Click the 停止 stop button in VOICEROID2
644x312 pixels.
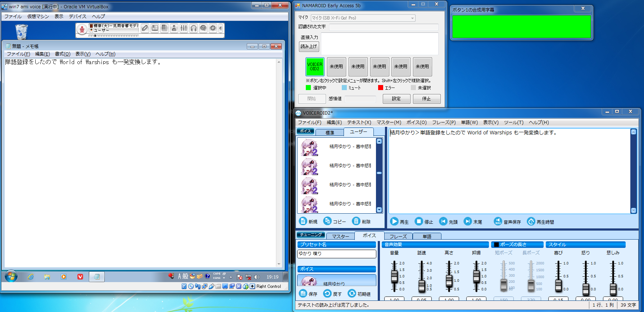pyautogui.click(x=424, y=222)
